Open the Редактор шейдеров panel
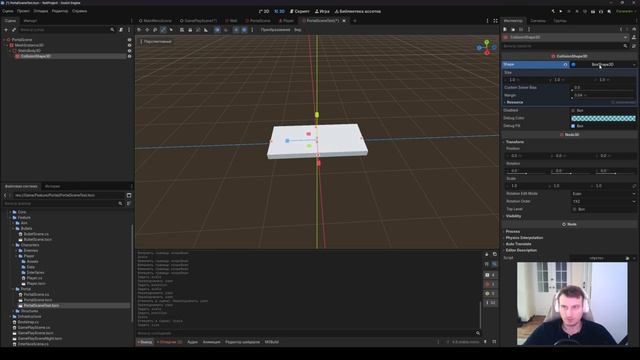Image resolution: width=640 pixels, height=360 pixels. click(242, 342)
